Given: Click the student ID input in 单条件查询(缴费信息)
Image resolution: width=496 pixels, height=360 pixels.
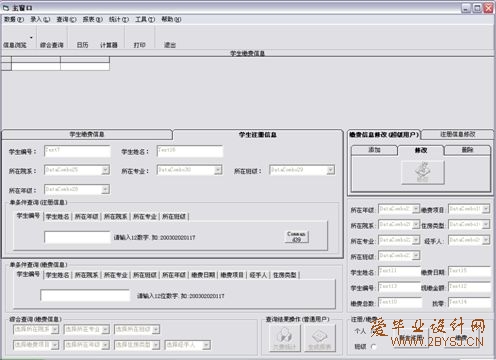Looking at the screenshot, I should pyautogui.click(x=85, y=295).
